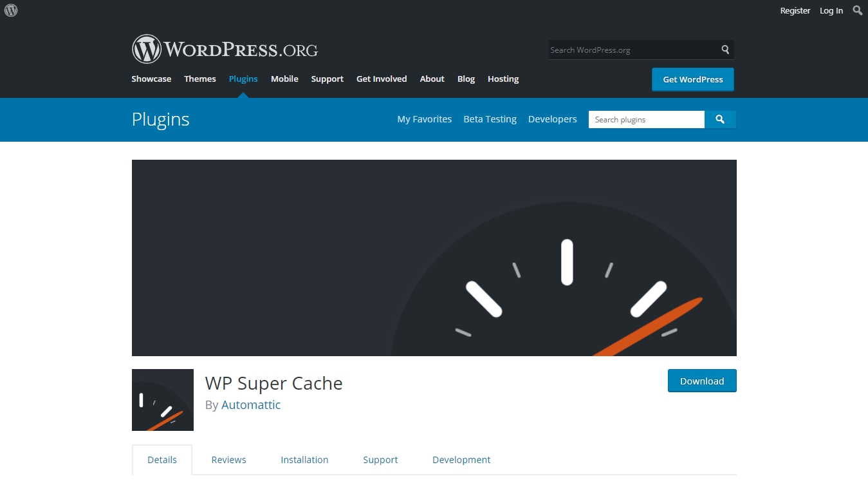
Task: Click the WP Super Cache plugin icon
Action: (x=163, y=400)
